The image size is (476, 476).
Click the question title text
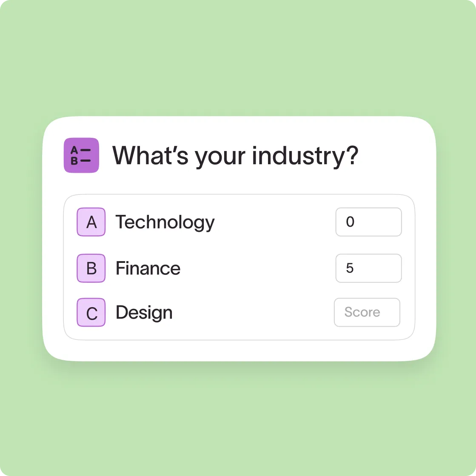(x=236, y=156)
